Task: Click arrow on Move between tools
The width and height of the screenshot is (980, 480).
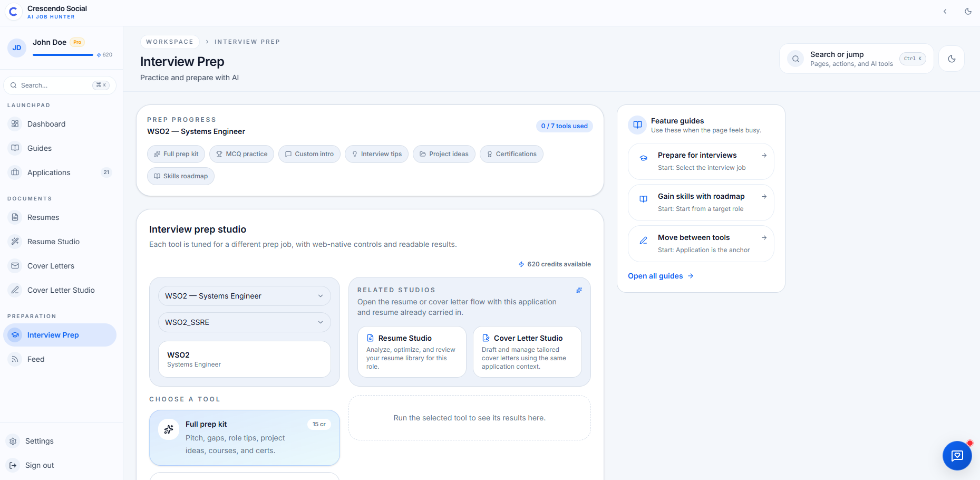Action: (x=764, y=237)
